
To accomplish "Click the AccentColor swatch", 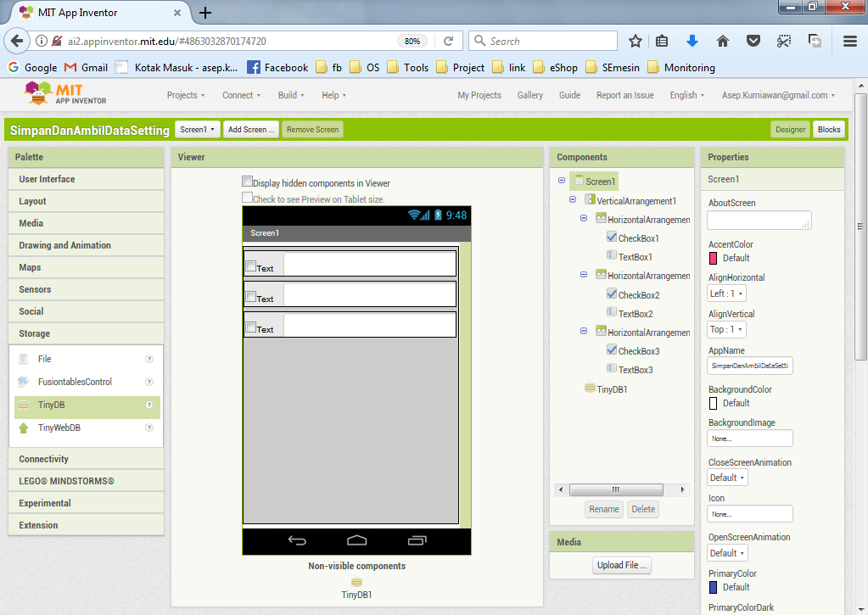I will [x=714, y=258].
